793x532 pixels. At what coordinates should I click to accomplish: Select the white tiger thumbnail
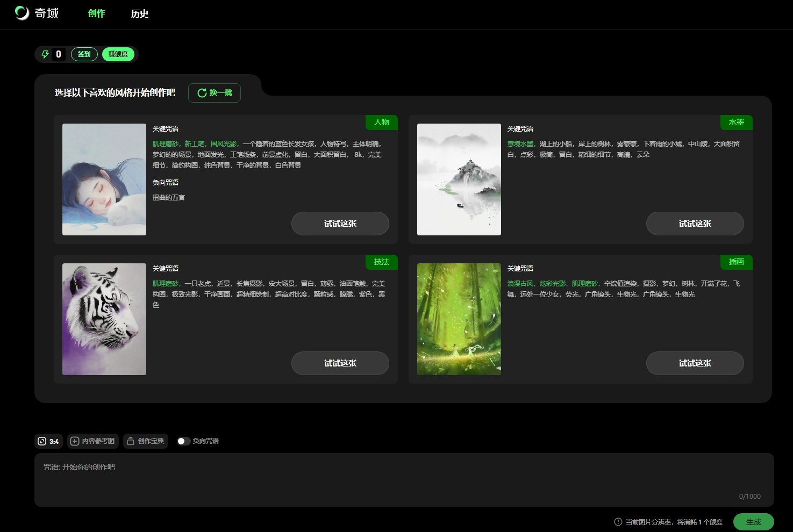[x=104, y=319]
